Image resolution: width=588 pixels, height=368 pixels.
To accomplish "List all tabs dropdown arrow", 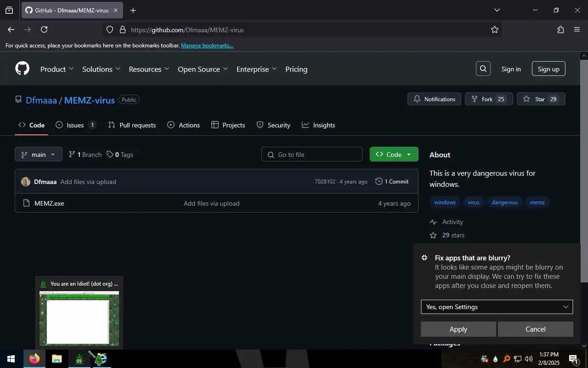I will pyautogui.click(x=497, y=10).
